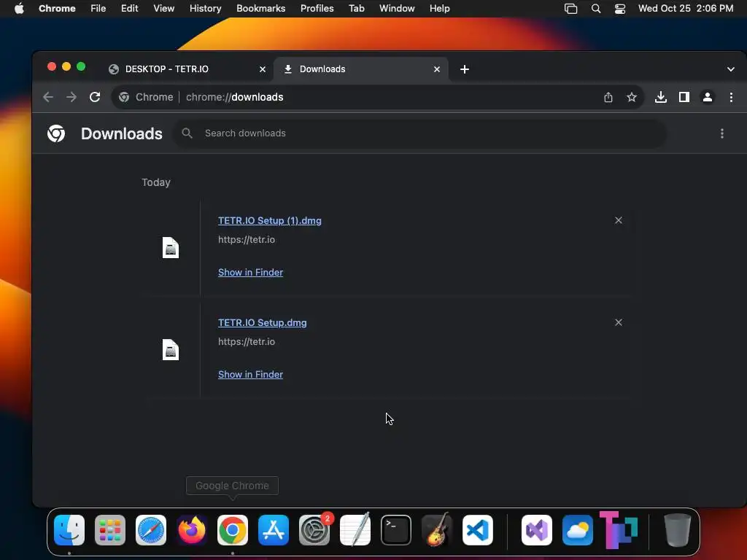This screenshot has width=747, height=560.
Task: Show TETR.IO Setup (1).dmg in Finder
Action: pos(251,273)
